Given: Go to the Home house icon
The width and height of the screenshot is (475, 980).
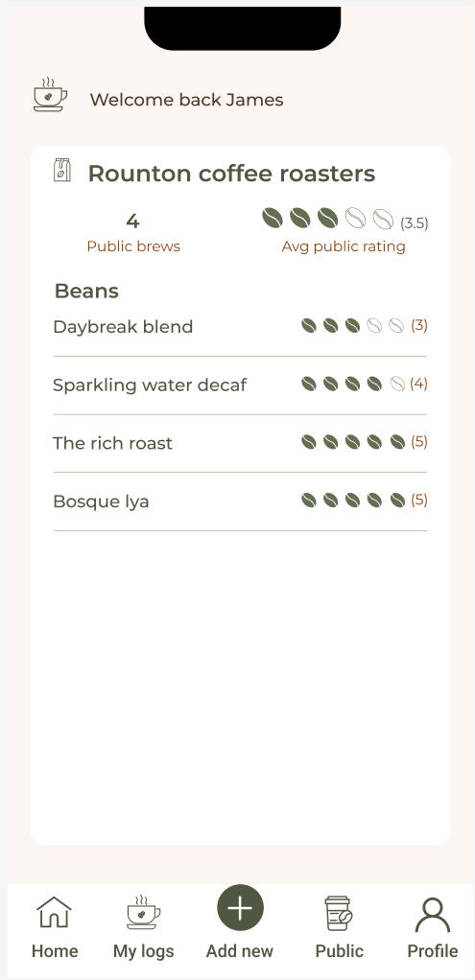Looking at the screenshot, I should point(55,912).
